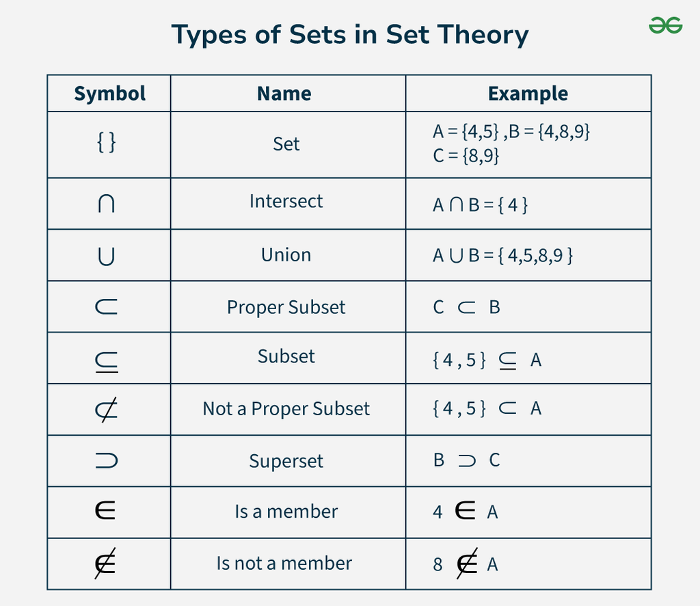Click the 'is not a member' symbol in Symbol column
Image resolution: width=700 pixels, height=606 pixels.
point(106,564)
